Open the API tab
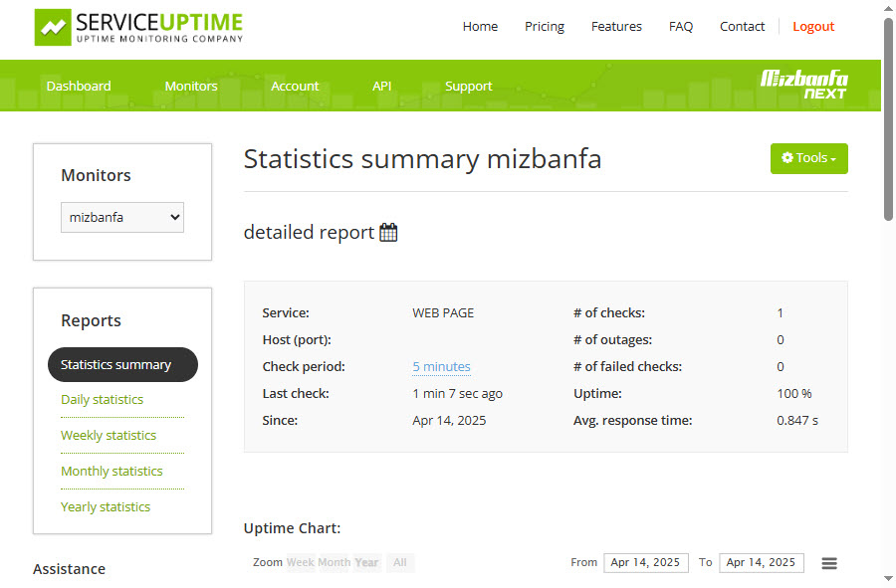The width and height of the screenshot is (896, 588). tap(381, 87)
